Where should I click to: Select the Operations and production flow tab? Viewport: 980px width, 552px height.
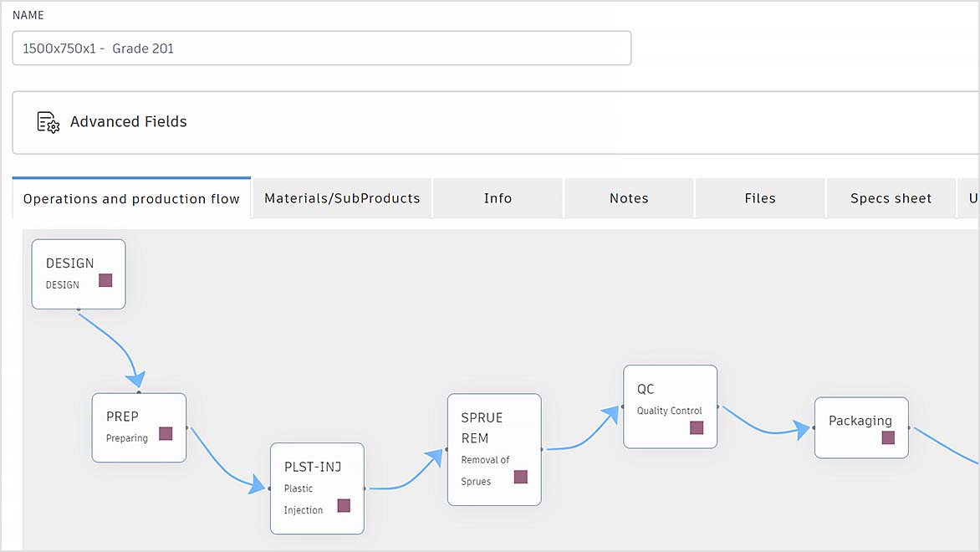(130, 198)
